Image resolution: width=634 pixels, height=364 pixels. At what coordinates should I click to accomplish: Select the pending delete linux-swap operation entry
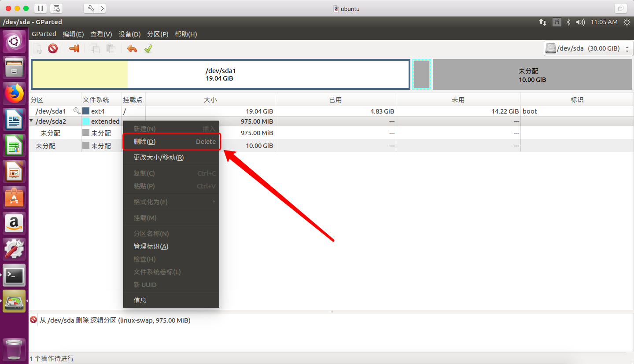click(x=115, y=320)
